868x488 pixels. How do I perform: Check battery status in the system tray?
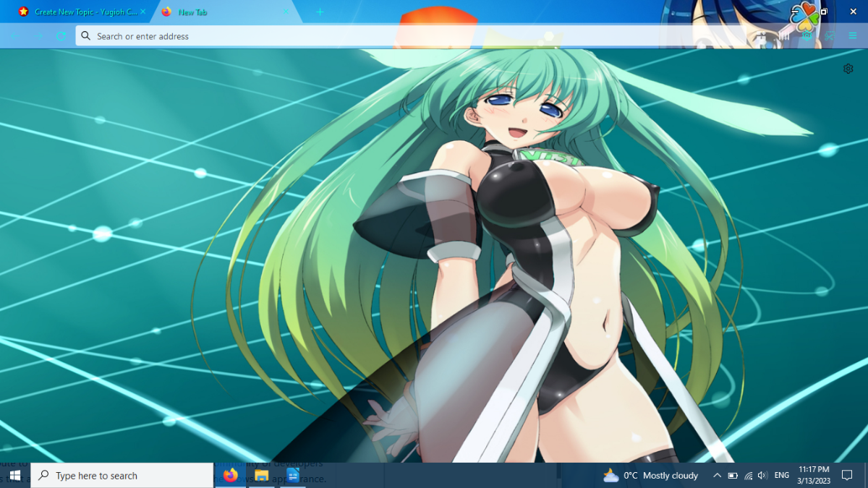point(733,476)
